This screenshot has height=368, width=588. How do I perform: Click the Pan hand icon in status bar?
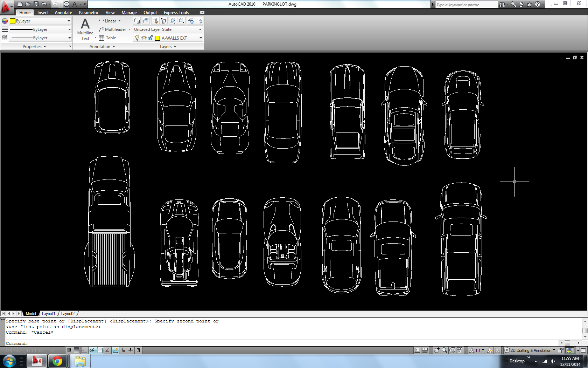pos(437,350)
